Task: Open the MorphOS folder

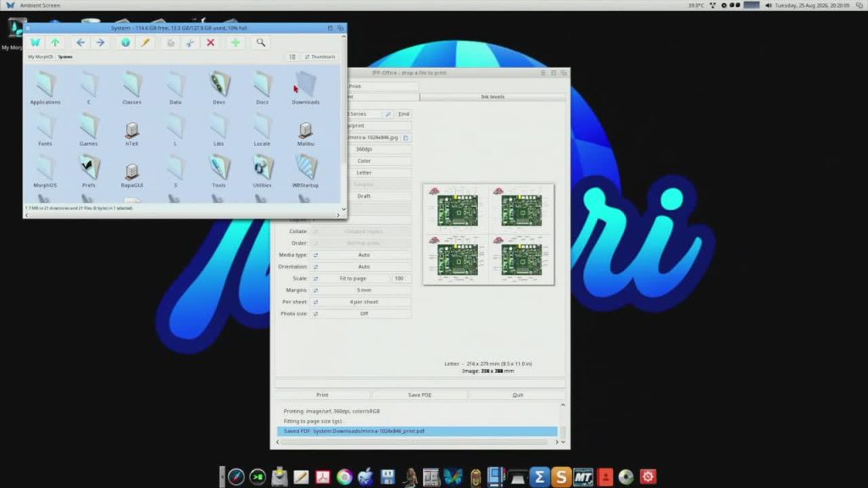Action: [46, 171]
